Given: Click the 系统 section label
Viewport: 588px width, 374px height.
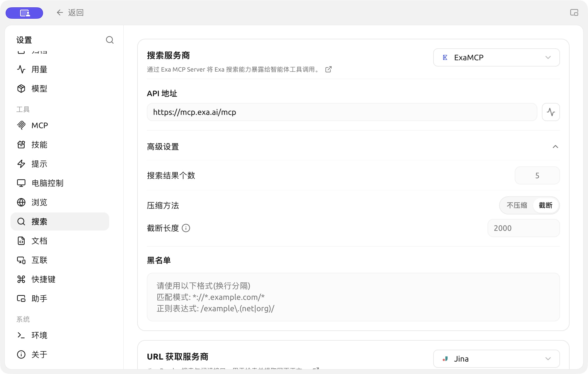Looking at the screenshot, I should click(x=23, y=319).
